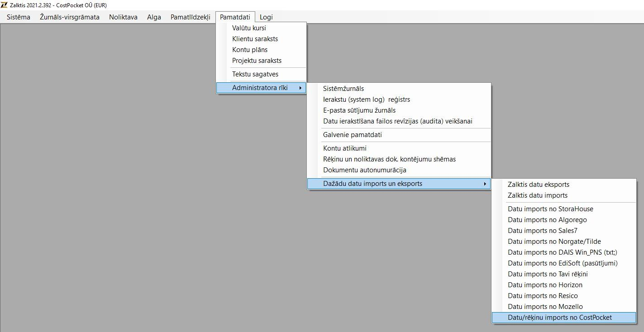Choose Ierakstu (system log) reģistrs

tap(399, 100)
